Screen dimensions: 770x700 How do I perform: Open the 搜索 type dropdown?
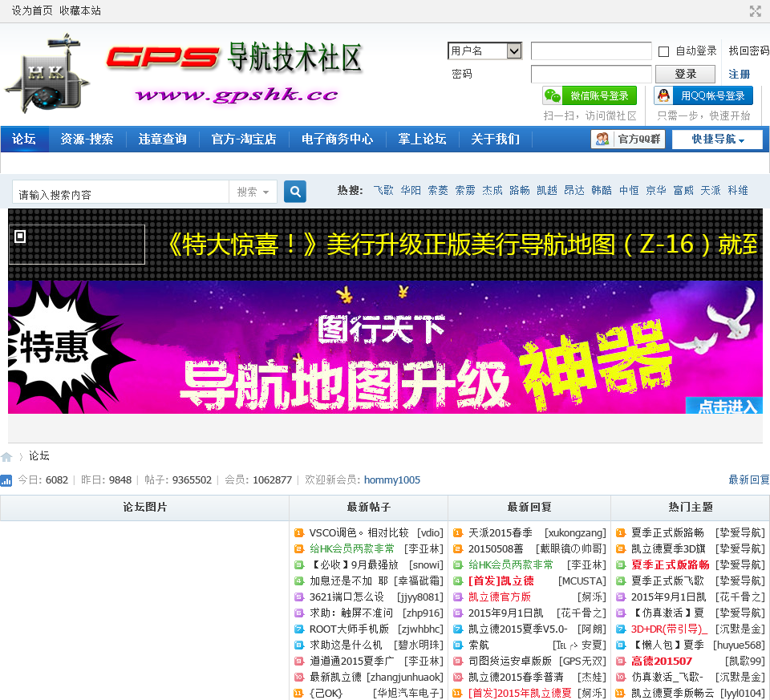click(x=253, y=192)
